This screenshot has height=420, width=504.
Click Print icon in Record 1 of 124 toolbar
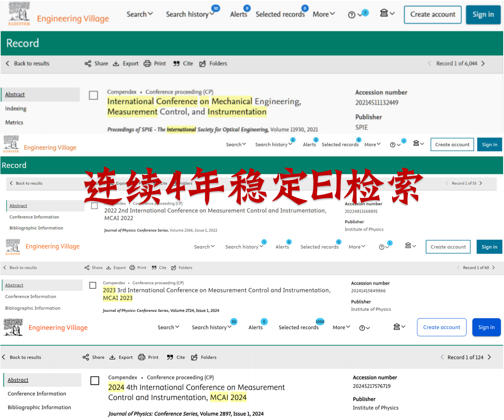142,357
